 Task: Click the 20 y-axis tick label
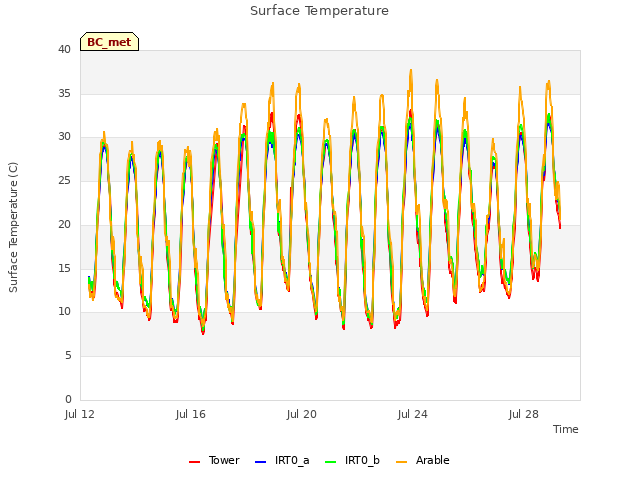point(64,224)
